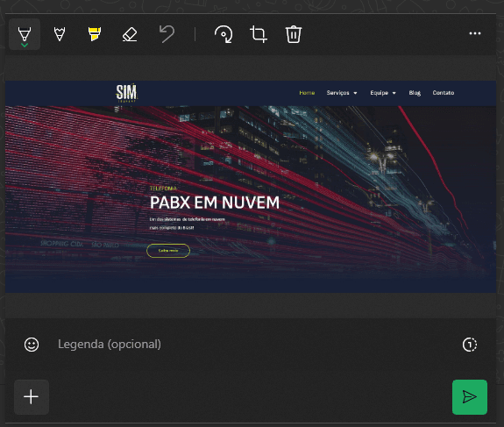Screen dimensions: 504x427
Task: Choose the yellow highlighter tool
Action: (x=95, y=34)
